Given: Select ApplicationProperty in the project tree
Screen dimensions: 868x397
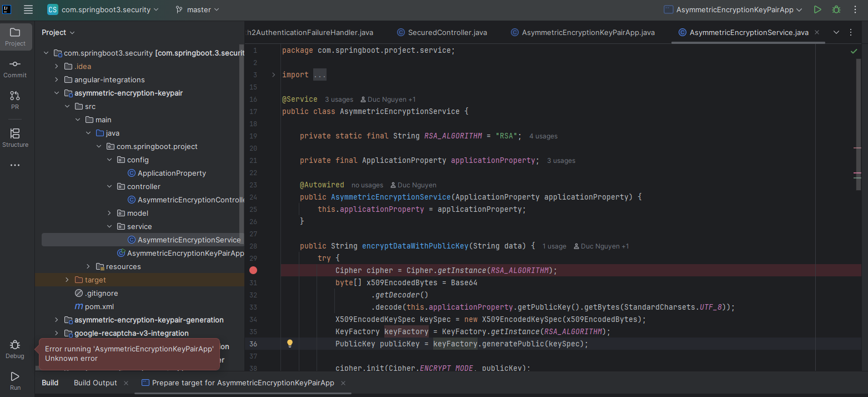Looking at the screenshot, I should click(172, 173).
